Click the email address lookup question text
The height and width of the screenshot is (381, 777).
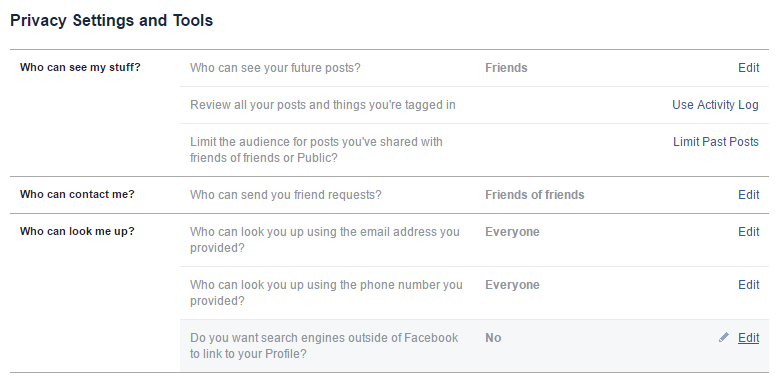(325, 240)
